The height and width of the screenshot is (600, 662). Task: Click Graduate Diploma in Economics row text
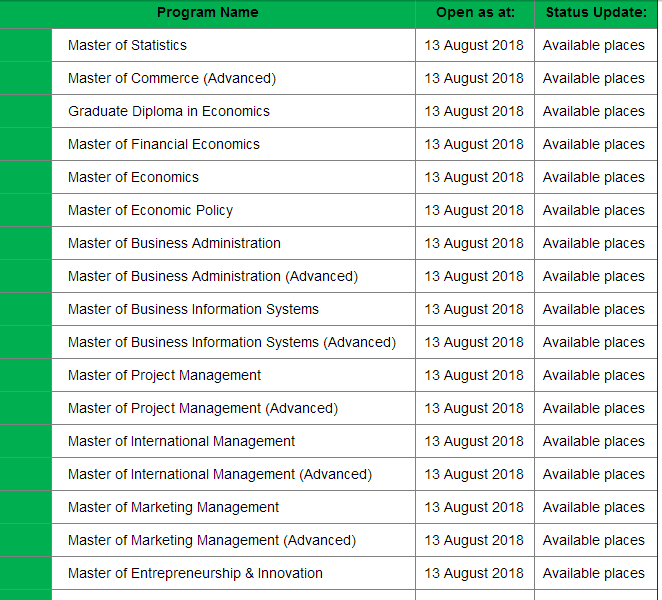point(169,111)
